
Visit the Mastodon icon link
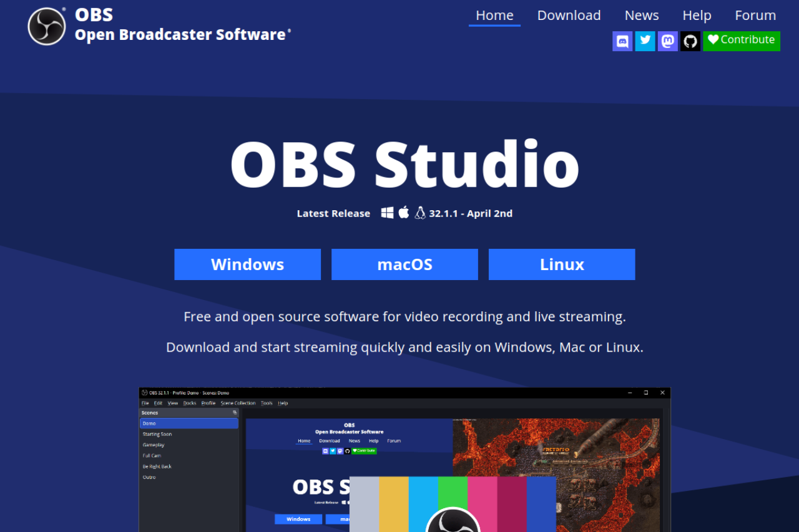click(668, 41)
